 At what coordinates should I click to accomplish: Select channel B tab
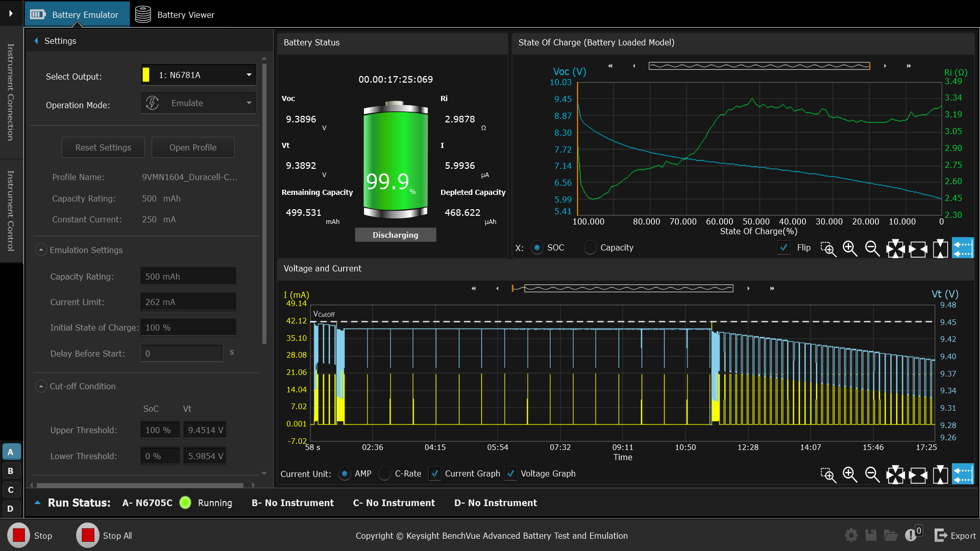pos(11,471)
